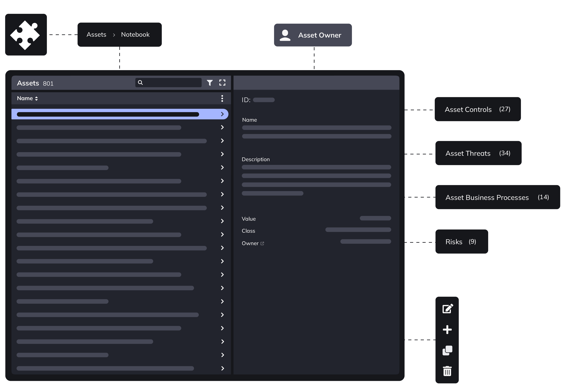Viewport: 566px width, 392px height.
Task: Click the edit pencil icon
Action: pyautogui.click(x=447, y=309)
